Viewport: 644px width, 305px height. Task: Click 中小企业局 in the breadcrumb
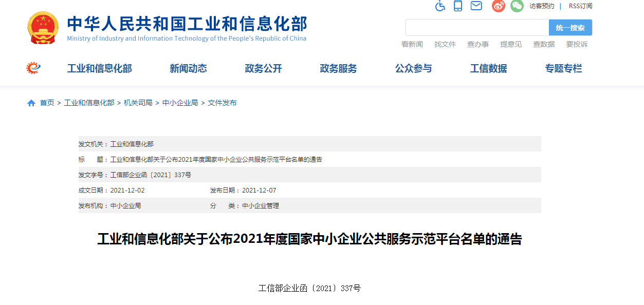180,103
